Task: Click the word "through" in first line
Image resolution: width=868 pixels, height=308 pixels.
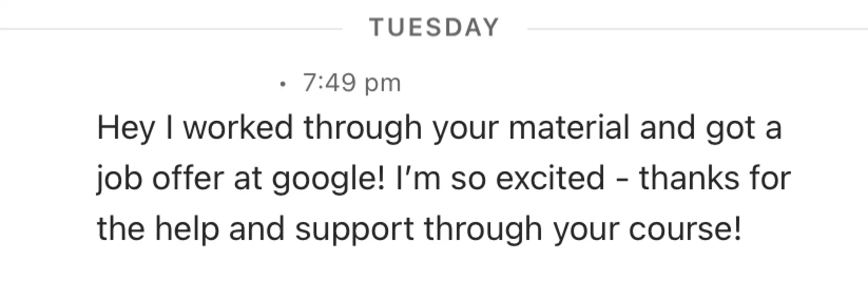Action: coord(362,128)
